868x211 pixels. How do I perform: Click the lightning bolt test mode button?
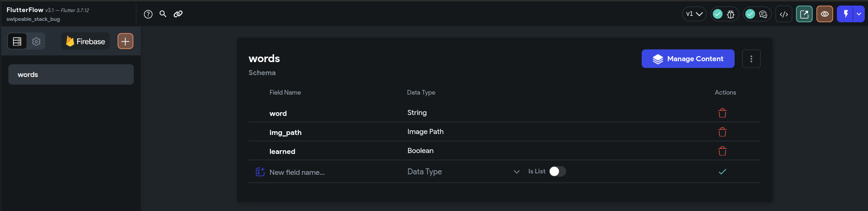(x=845, y=14)
